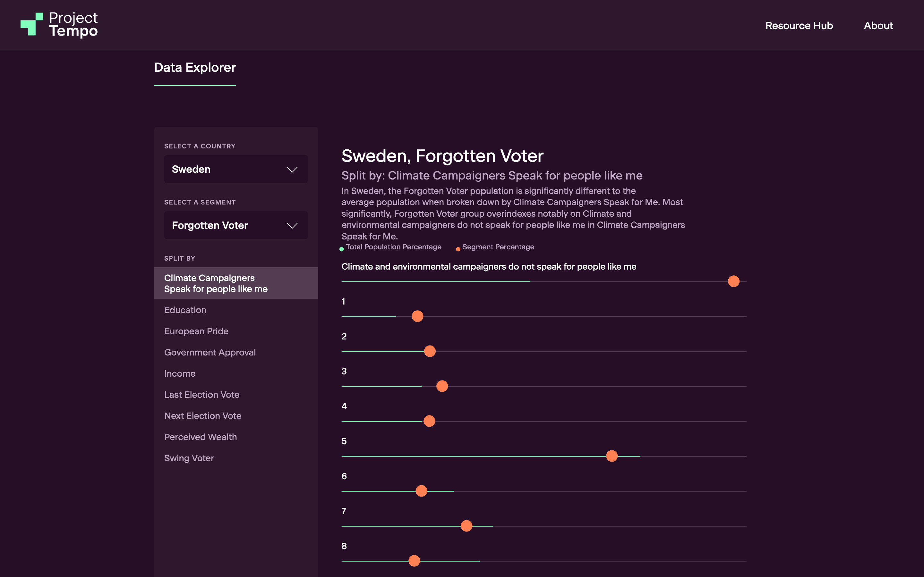Split data by Last Election Vote
The width and height of the screenshot is (924, 577).
(x=201, y=395)
